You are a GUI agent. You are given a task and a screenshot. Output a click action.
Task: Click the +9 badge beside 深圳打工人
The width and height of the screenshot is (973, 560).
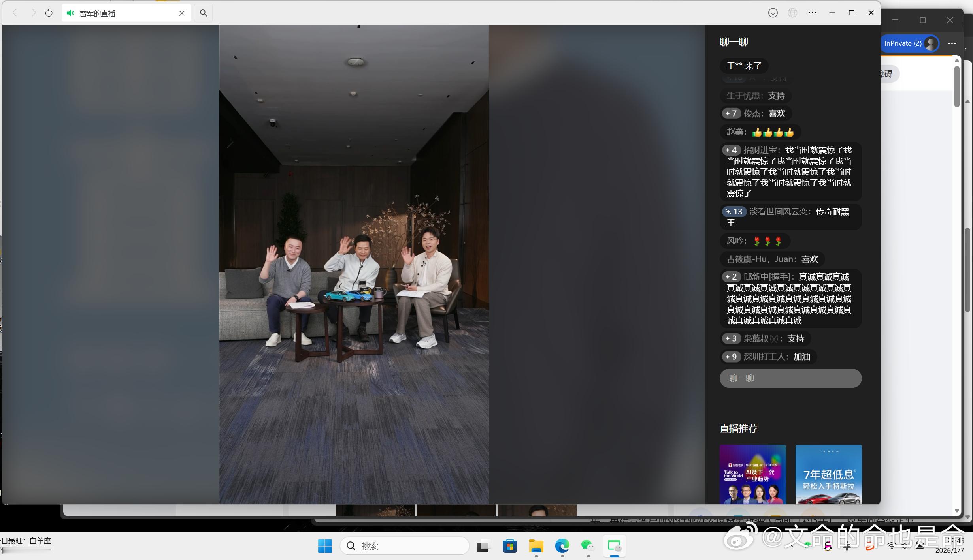click(731, 357)
